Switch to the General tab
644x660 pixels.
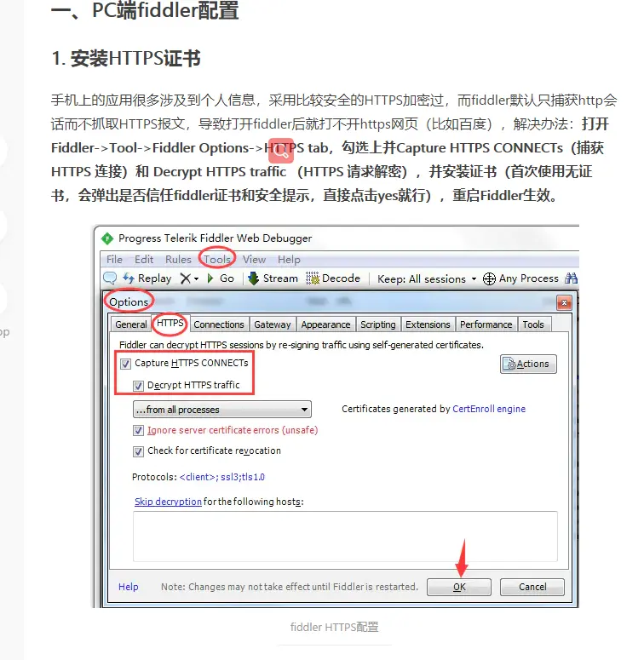coord(131,324)
